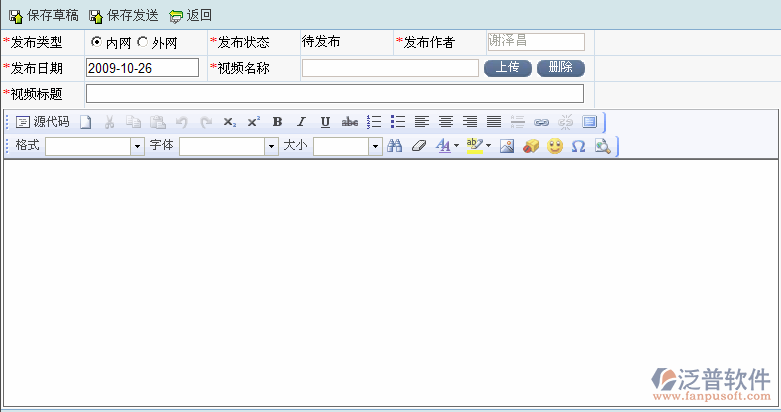Viewport: 781px width, 412px height.
Task: Insert an image into the editor
Action: tap(506, 146)
